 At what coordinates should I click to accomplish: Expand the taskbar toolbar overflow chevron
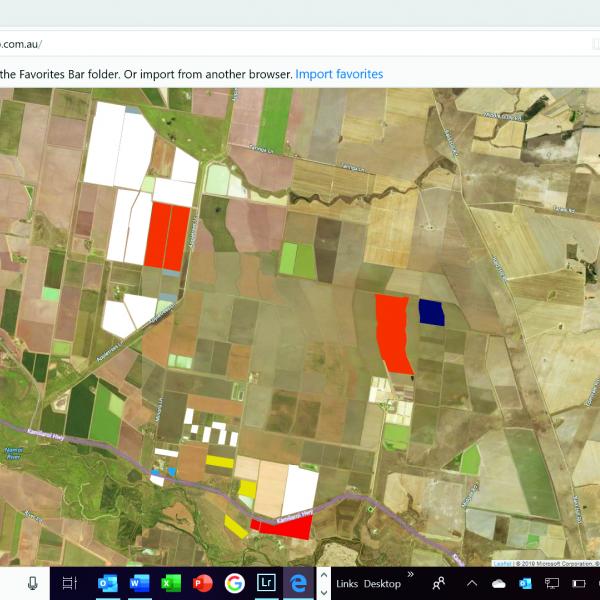pos(410,575)
